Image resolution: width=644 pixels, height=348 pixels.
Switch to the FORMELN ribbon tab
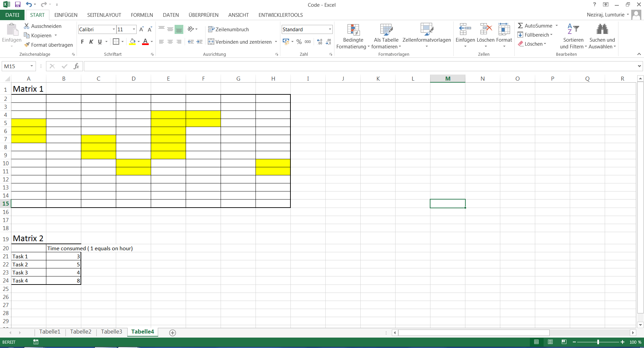[142, 15]
